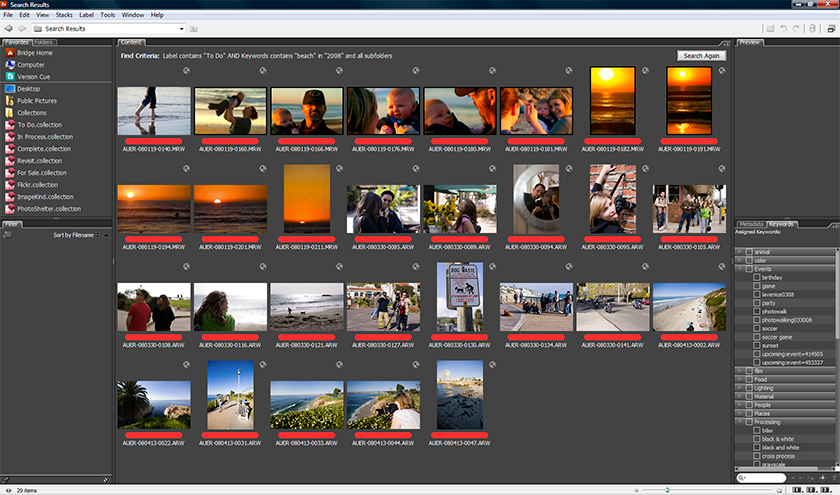Screen dimensions: 840x495
Task: Tick the photowalk keyword checkbox
Action: click(x=757, y=311)
